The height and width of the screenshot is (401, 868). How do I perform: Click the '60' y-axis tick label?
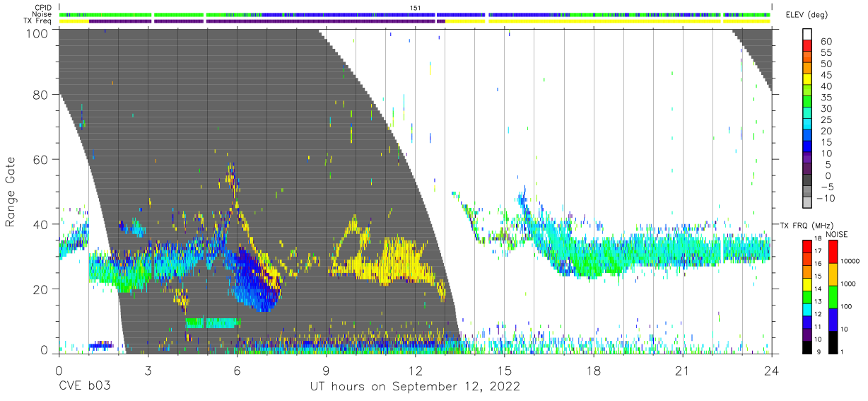40,160
